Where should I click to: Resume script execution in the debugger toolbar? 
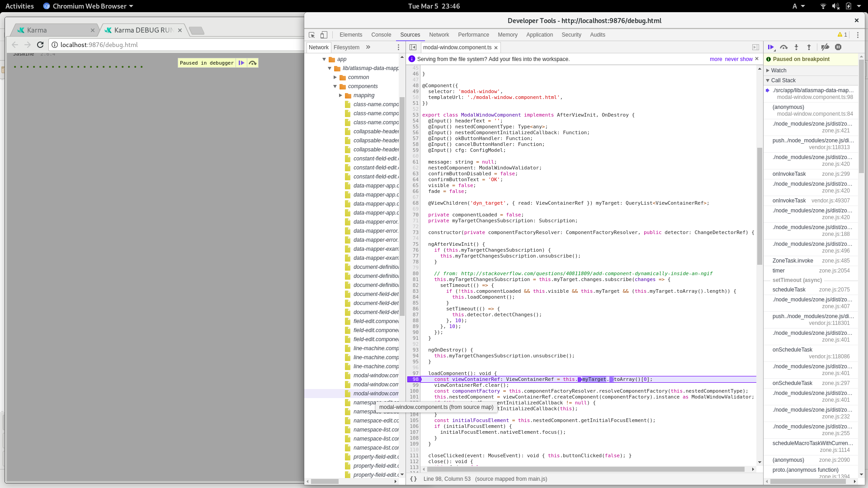point(771,47)
